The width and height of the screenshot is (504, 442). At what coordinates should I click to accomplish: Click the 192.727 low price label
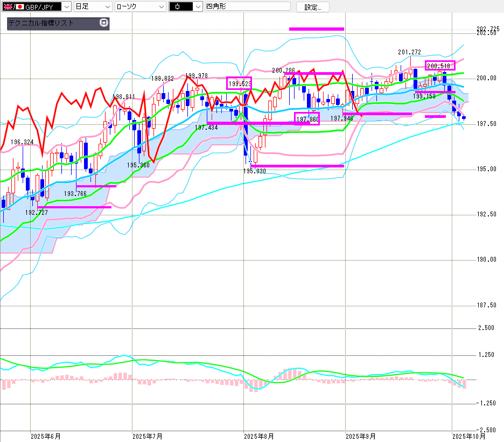coord(37,213)
